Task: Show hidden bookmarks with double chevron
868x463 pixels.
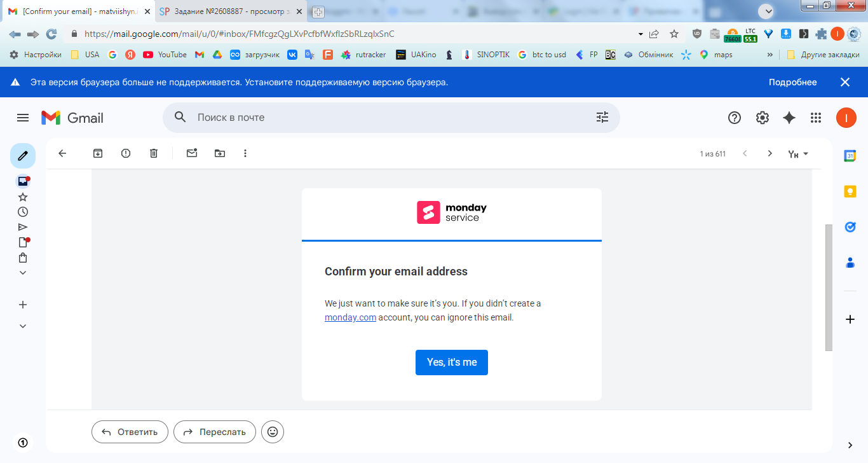Action: [x=770, y=55]
